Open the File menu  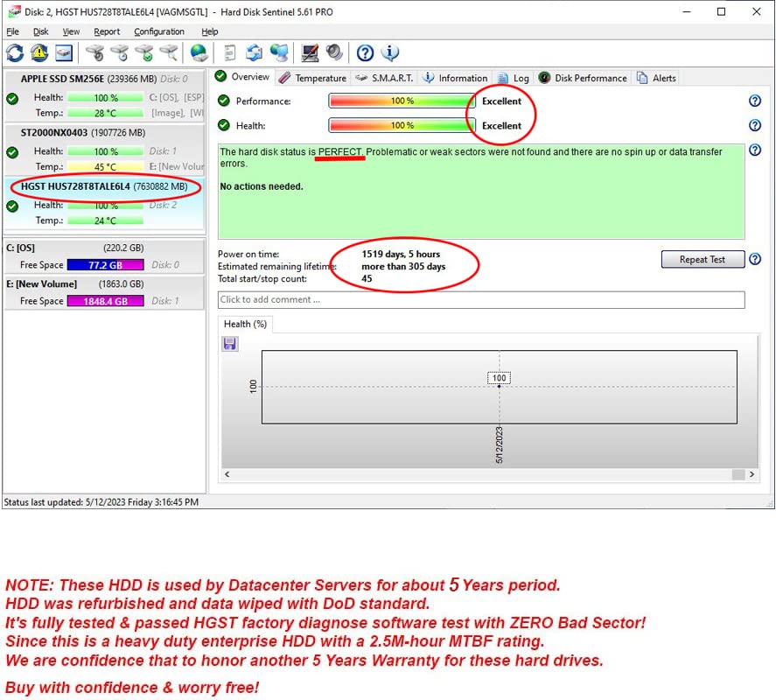pos(12,31)
